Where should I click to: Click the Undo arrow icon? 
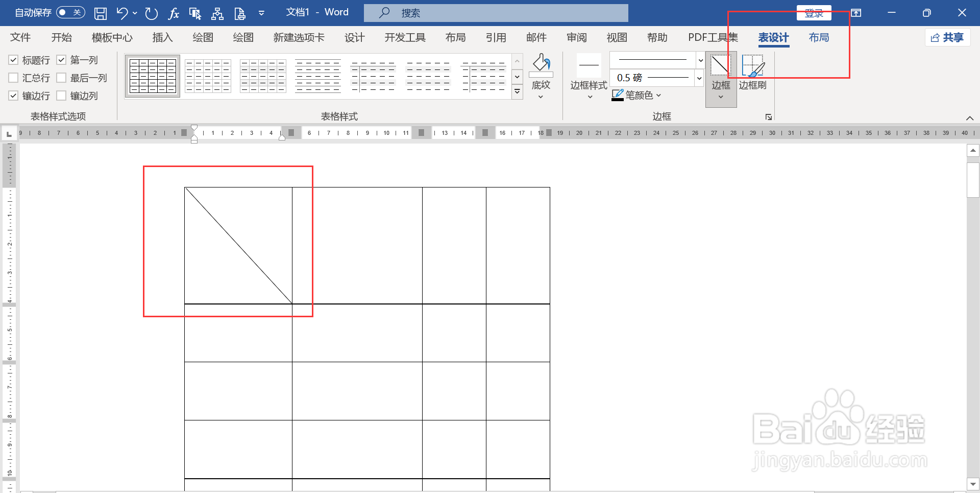(x=122, y=13)
